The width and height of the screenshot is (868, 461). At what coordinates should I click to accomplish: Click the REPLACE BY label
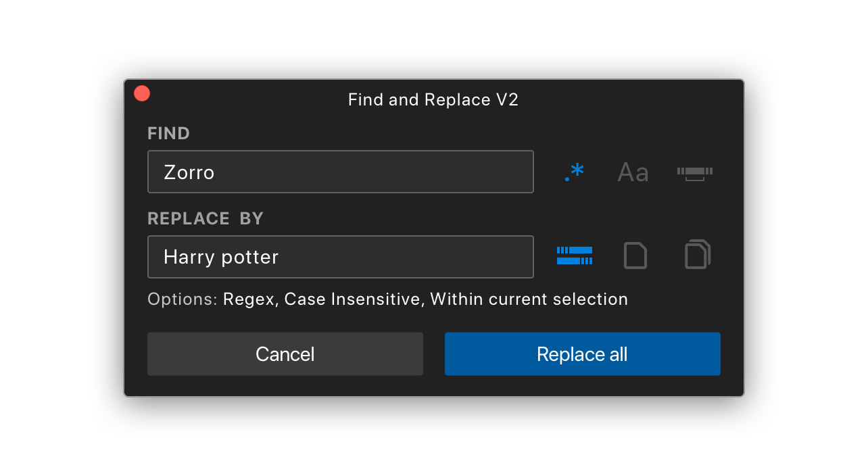coord(206,219)
